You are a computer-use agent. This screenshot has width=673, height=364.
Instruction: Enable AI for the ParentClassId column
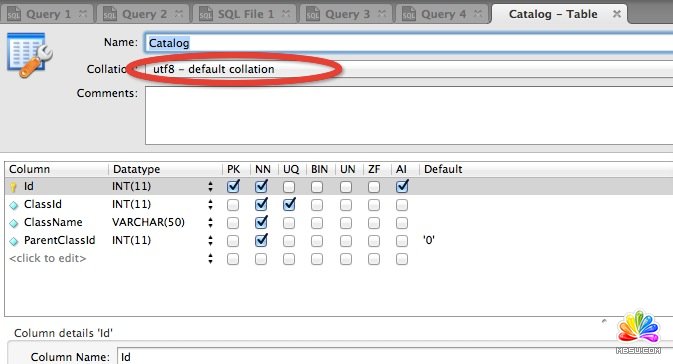[x=402, y=241]
